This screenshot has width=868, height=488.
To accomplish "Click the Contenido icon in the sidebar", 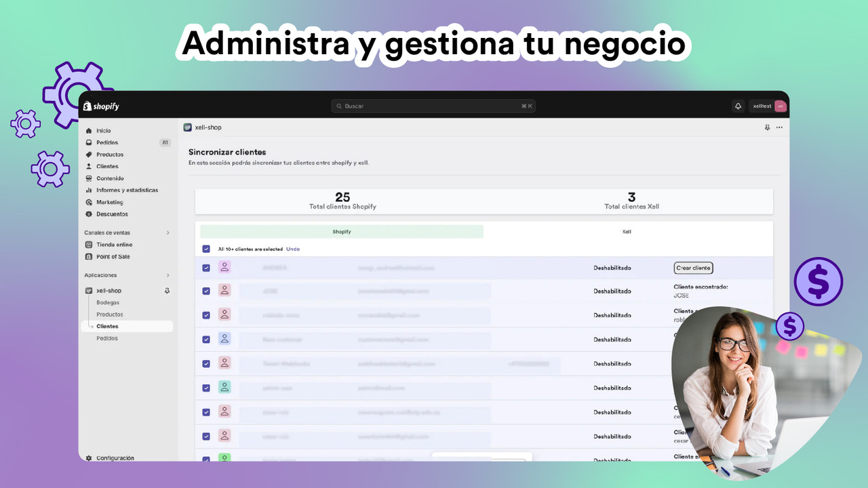I will point(89,178).
